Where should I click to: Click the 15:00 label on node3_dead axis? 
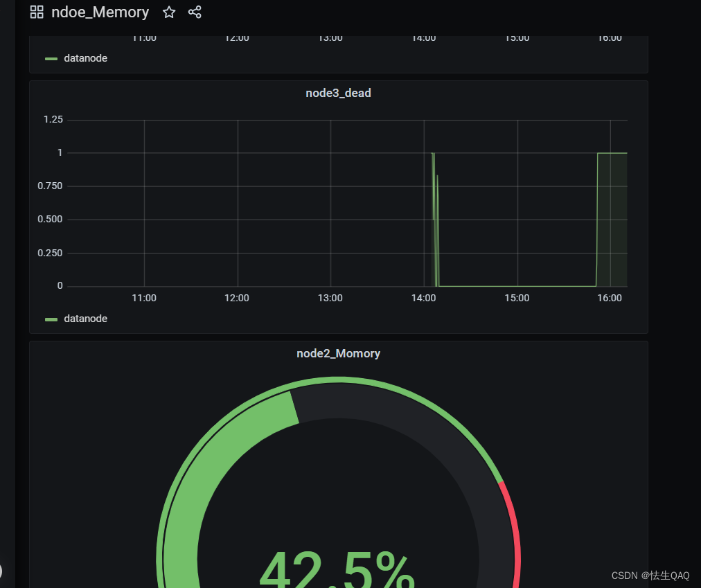[517, 299]
